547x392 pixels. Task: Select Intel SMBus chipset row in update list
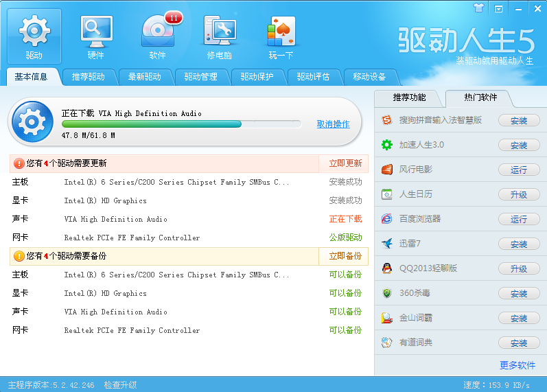click(189, 182)
